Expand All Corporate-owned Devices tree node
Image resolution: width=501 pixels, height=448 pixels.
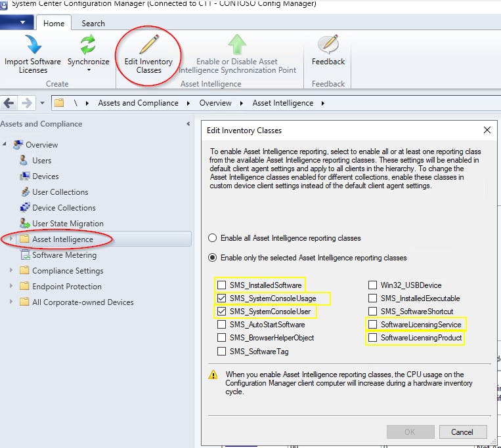(x=11, y=301)
